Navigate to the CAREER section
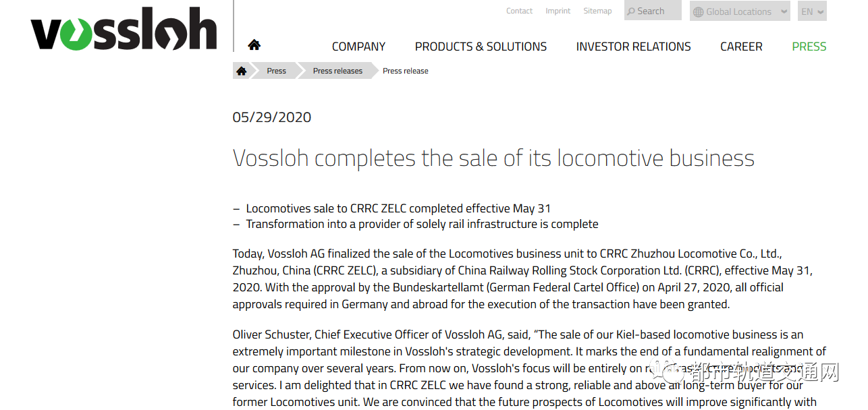 (x=741, y=47)
